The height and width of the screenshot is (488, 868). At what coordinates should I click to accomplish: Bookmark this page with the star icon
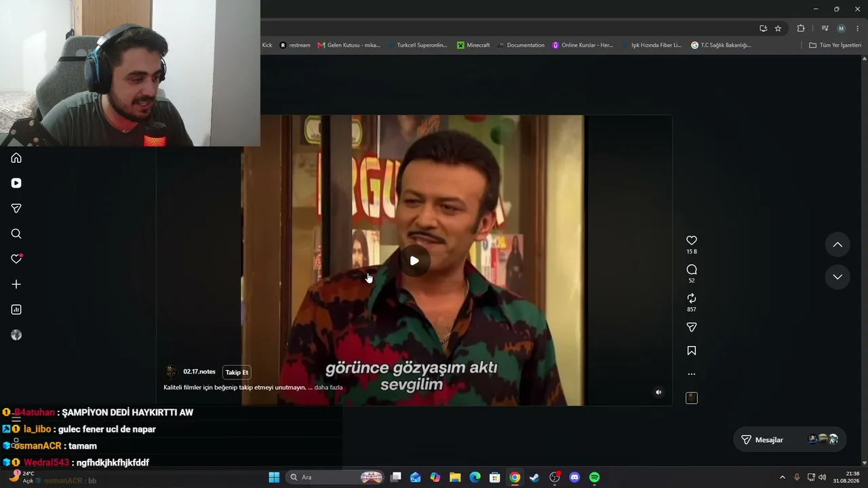click(778, 28)
